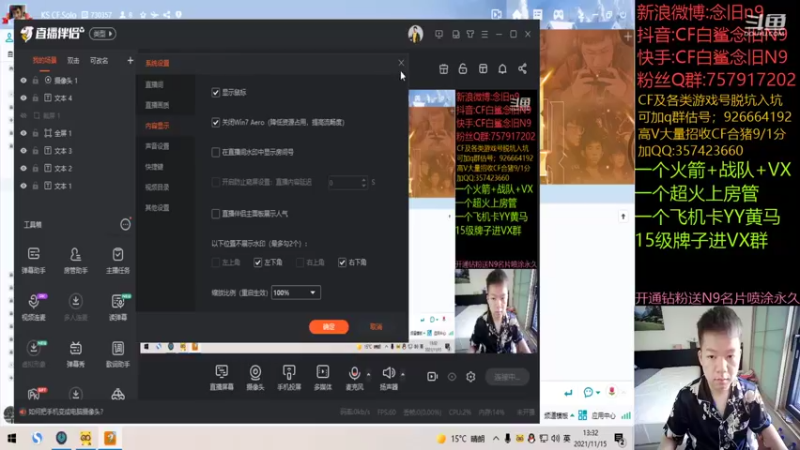Add 摄像头 camera source
The height and width of the screenshot is (450, 800).
(x=255, y=378)
